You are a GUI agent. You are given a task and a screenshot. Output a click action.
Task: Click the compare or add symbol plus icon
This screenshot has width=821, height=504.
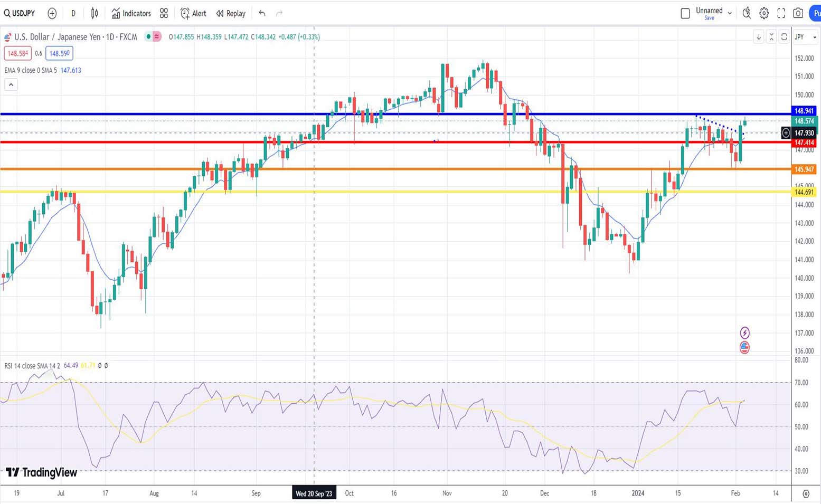52,13
